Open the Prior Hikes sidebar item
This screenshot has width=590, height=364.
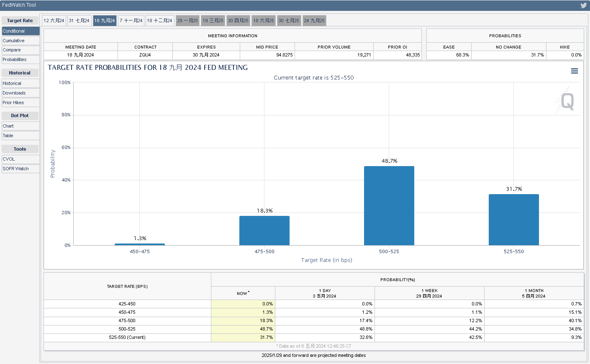click(x=21, y=103)
